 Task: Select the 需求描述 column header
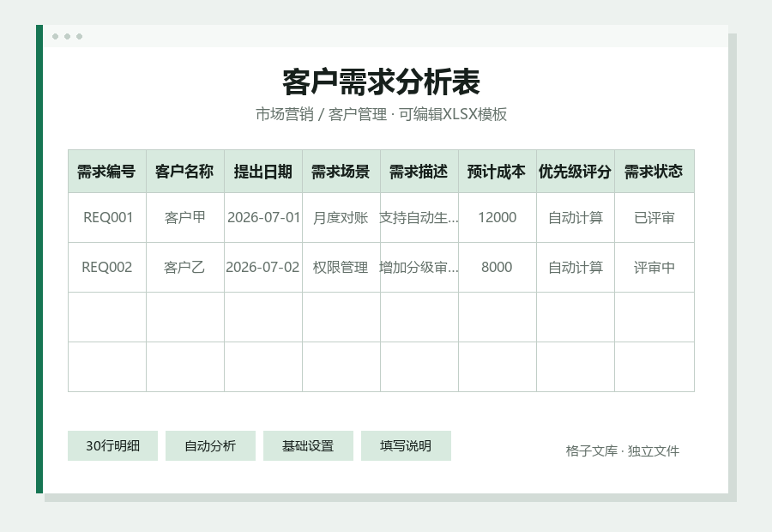[419, 172]
